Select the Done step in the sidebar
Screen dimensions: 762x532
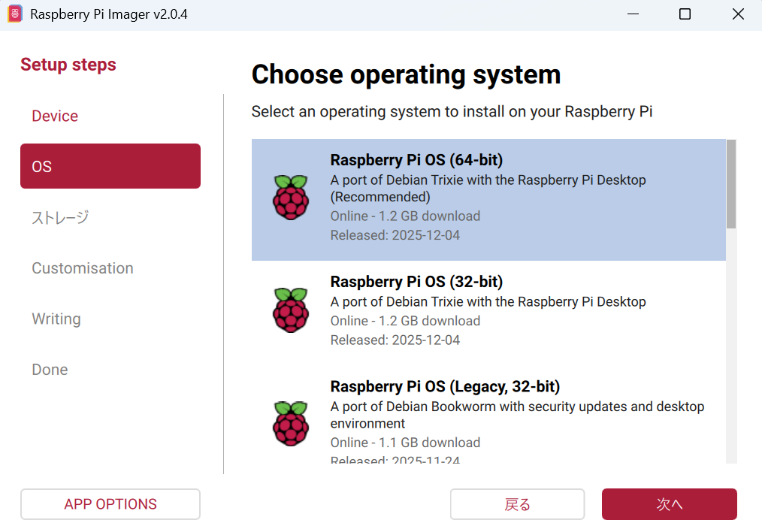[50, 370]
